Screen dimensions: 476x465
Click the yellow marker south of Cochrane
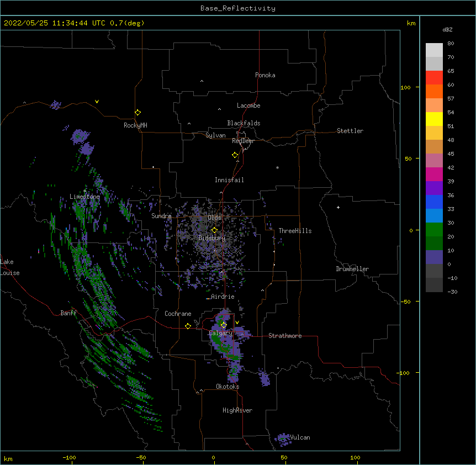pyautogui.click(x=188, y=326)
